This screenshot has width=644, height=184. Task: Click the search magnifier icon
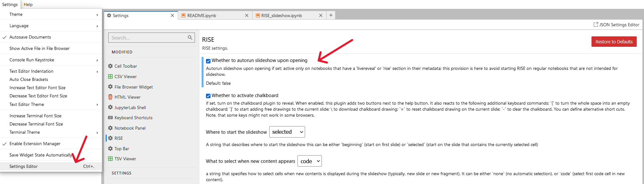[x=190, y=38]
